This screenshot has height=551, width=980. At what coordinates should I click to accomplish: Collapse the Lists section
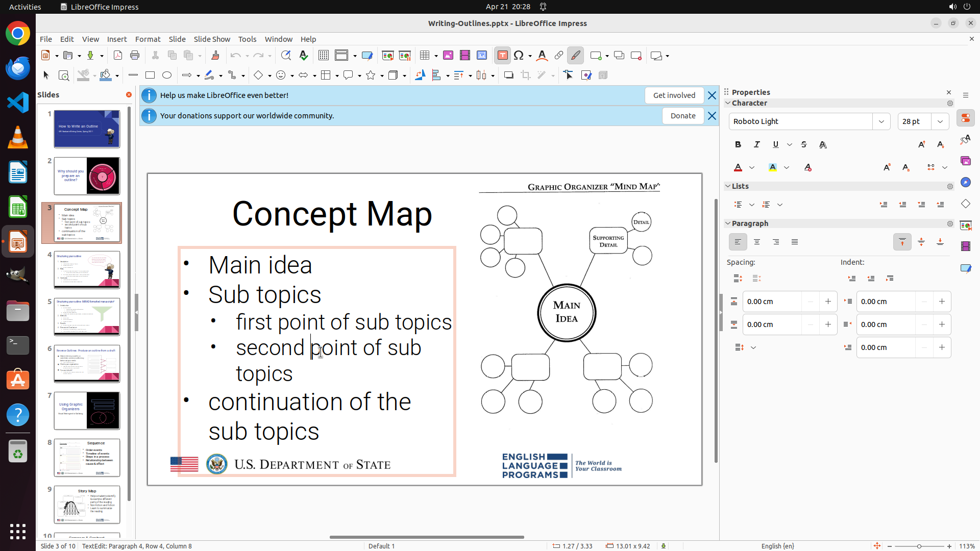pyautogui.click(x=728, y=186)
